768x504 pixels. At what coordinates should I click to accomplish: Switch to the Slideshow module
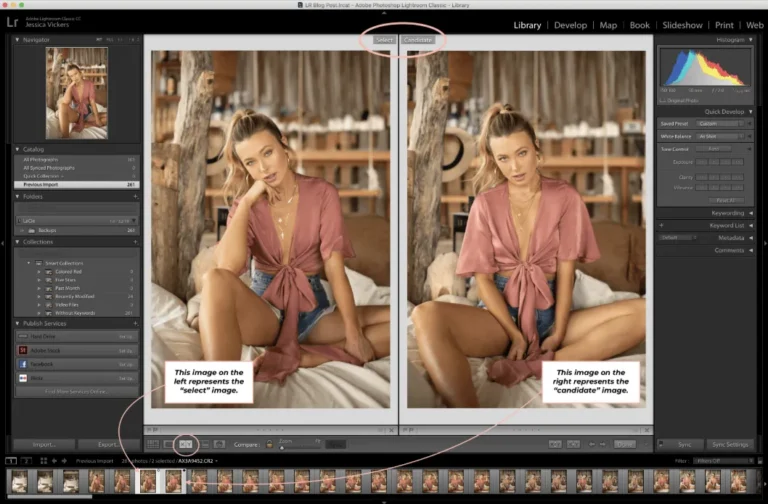682,25
